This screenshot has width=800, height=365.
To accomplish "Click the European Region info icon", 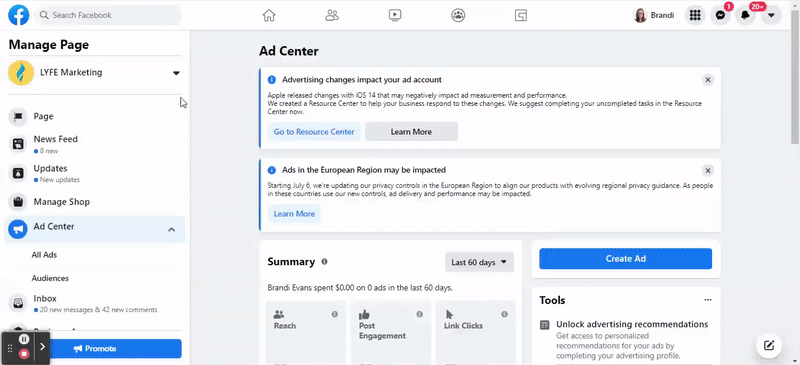I will pos(272,170).
